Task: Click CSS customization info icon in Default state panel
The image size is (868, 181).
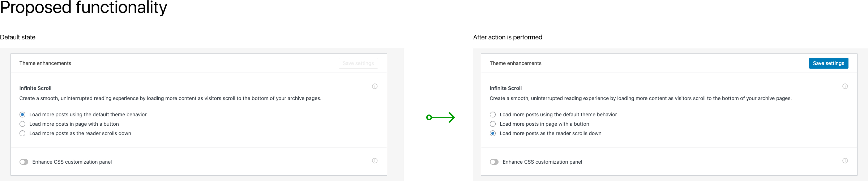Action: (x=375, y=161)
